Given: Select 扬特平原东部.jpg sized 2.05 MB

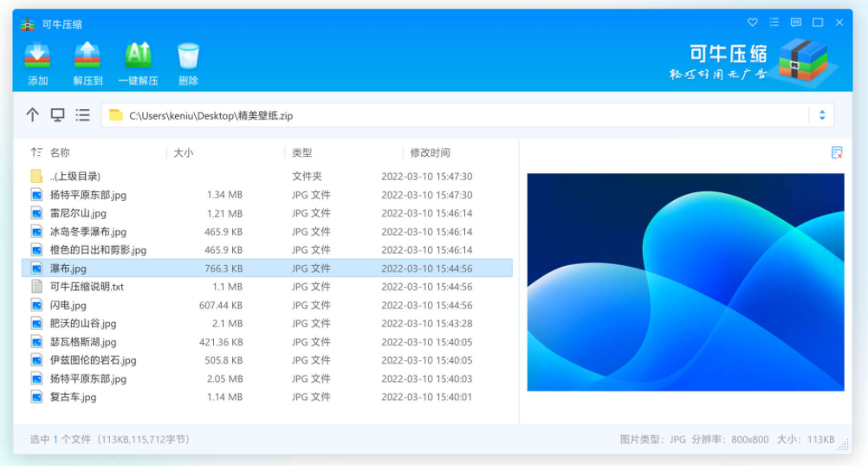Looking at the screenshot, I should pyautogui.click(x=267, y=379).
